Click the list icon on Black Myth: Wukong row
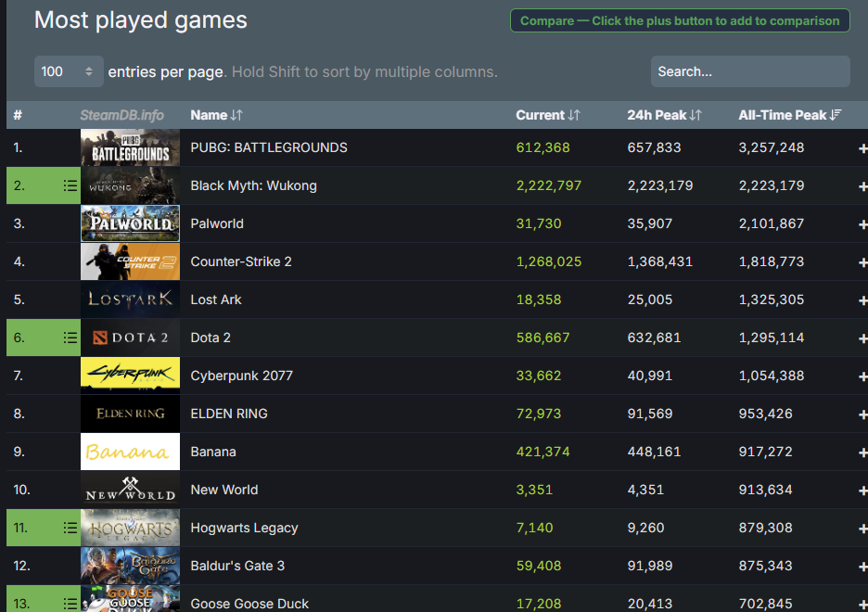Screen dimensions: 868x612 pyautogui.click(x=70, y=185)
